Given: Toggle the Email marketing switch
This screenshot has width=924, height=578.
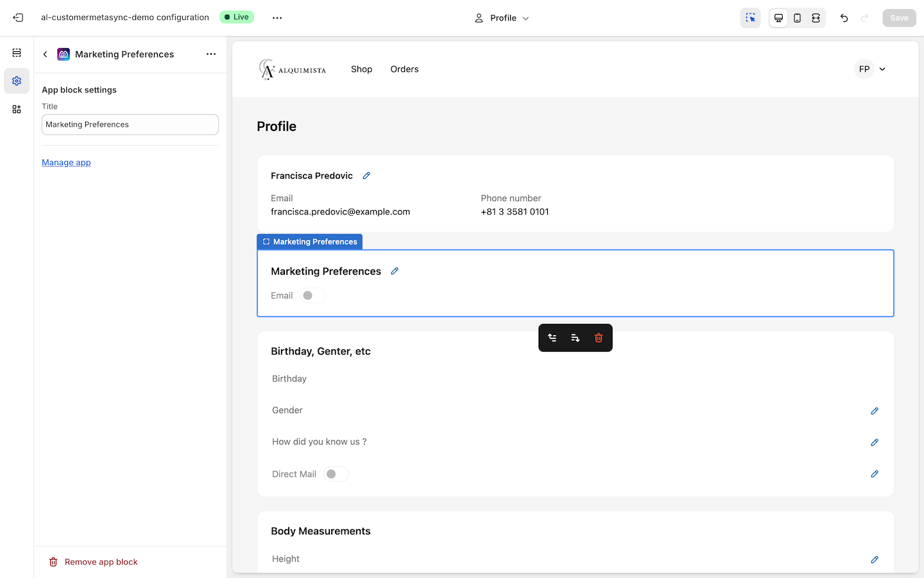Looking at the screenshot, I should pos(312,295).
